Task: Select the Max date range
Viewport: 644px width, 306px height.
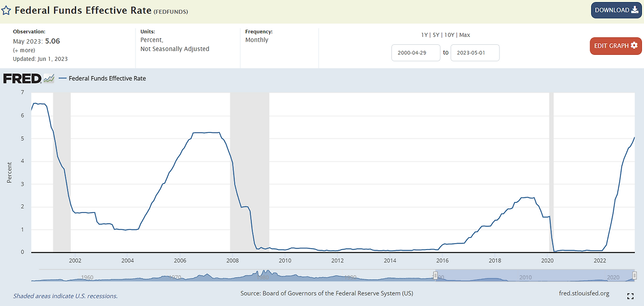Action: pos(464,35)
